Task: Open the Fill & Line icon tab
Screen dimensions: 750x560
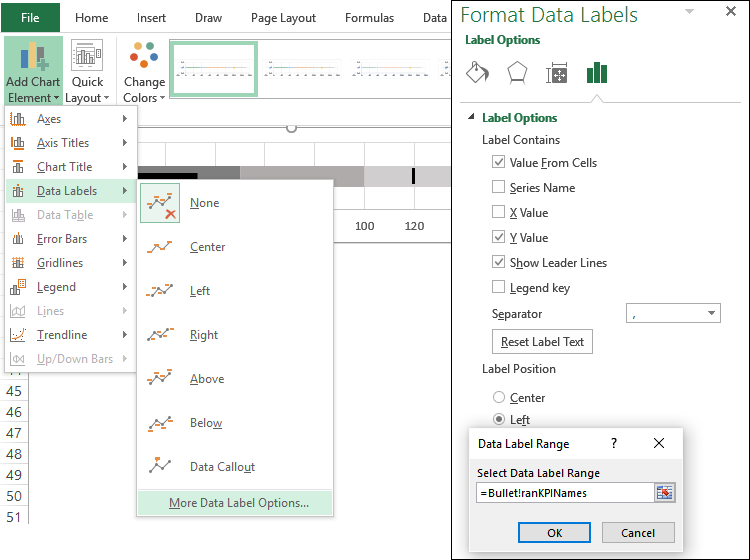Action: [x=477, y=73]
